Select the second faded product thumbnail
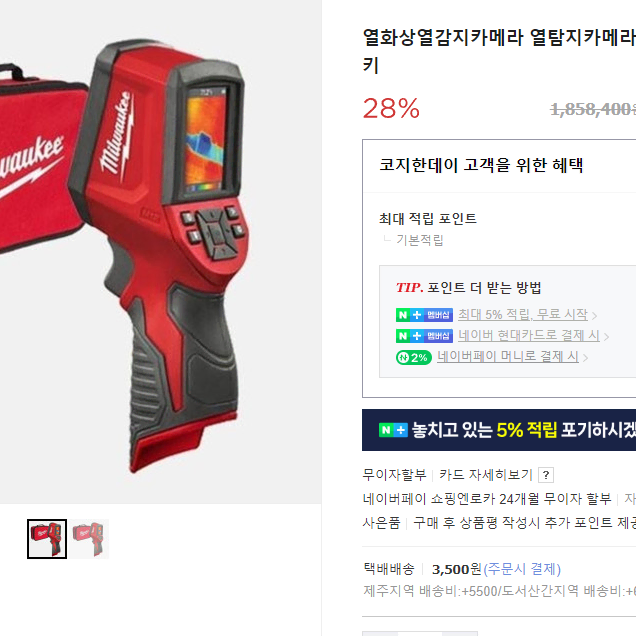Screen dimensions: 636x636 [89, 539]
